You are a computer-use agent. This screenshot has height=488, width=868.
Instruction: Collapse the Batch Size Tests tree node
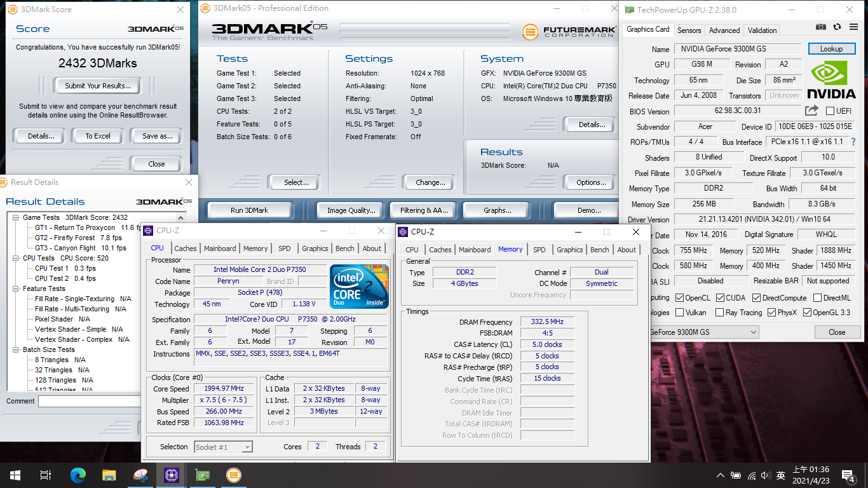click(x=16, y=349)
